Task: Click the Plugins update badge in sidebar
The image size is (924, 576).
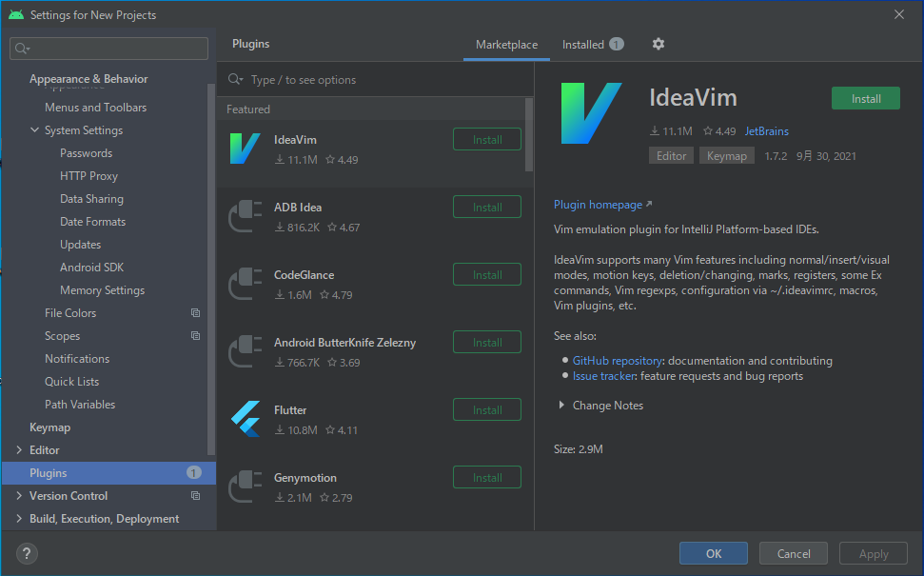Action: (x=194, y=473)
